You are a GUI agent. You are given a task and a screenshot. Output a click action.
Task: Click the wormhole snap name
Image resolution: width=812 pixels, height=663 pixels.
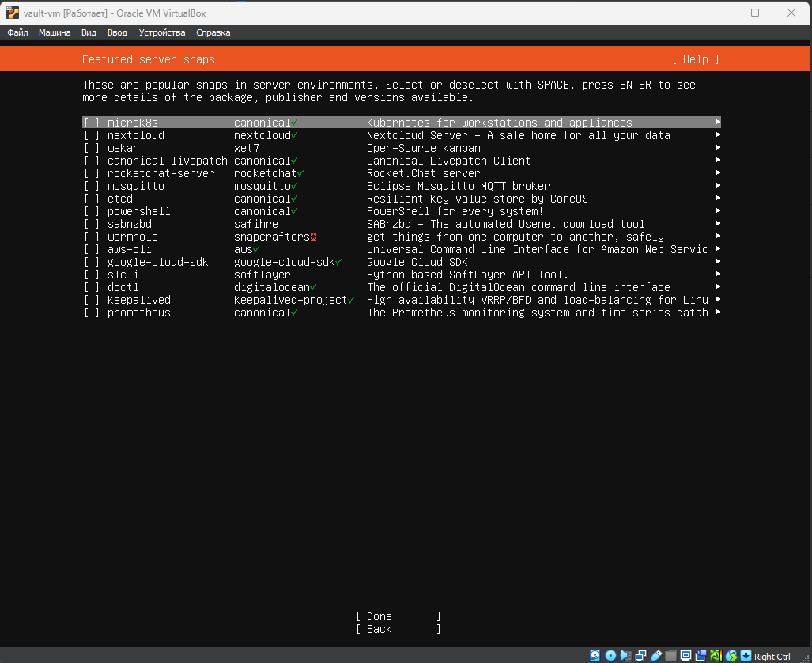(x=133, y=237)
